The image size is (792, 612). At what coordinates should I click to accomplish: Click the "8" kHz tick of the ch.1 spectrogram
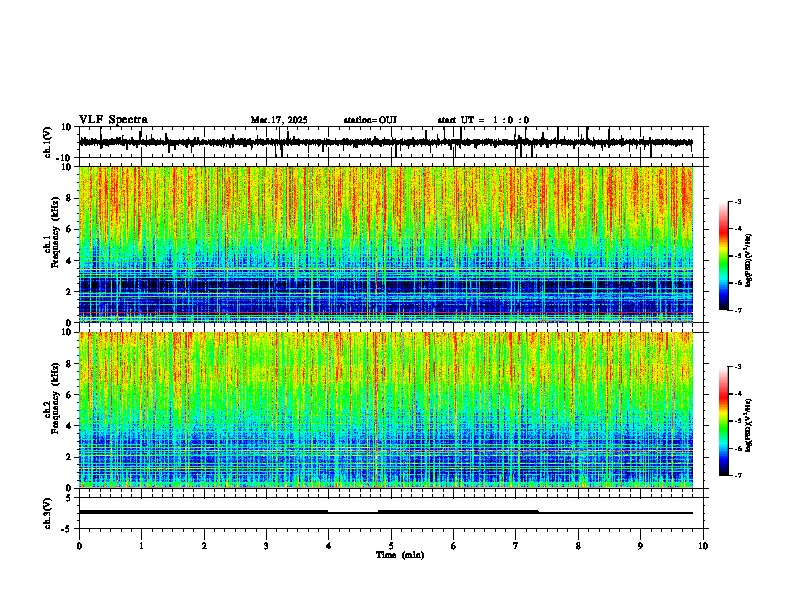71,198
